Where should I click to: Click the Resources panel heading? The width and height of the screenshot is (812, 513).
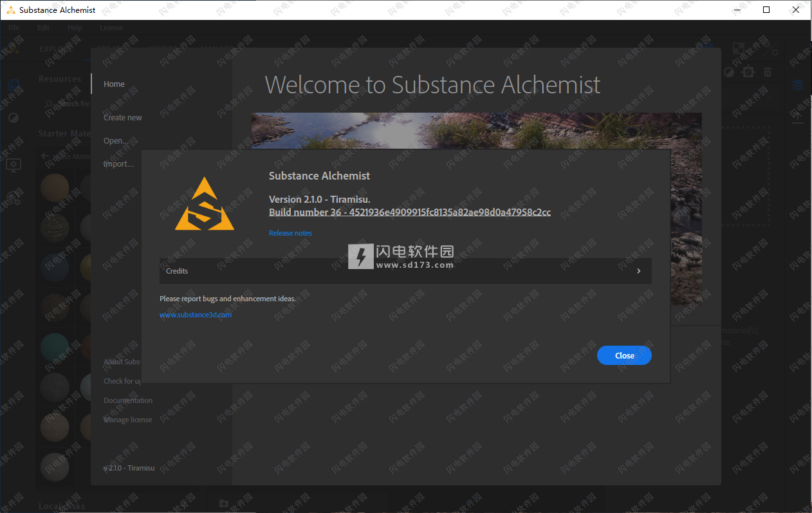60,79
